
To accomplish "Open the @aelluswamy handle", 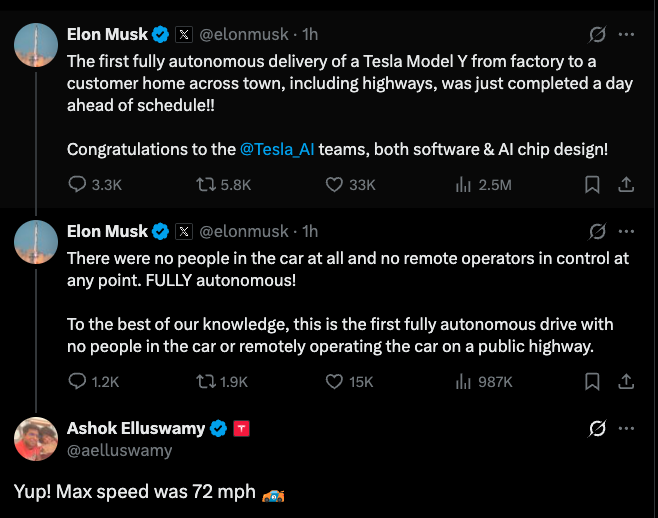I will tap(119, 450).
